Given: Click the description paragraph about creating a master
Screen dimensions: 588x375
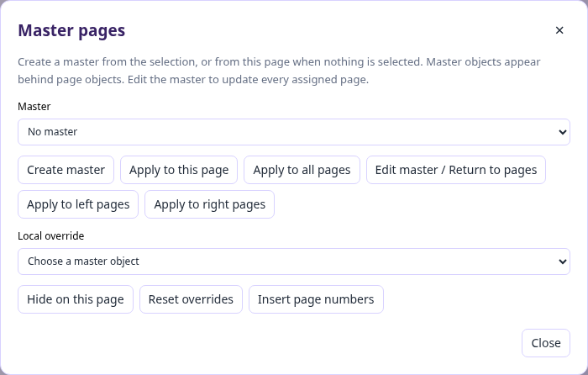Looking at the screenshot, I should 279,71.
